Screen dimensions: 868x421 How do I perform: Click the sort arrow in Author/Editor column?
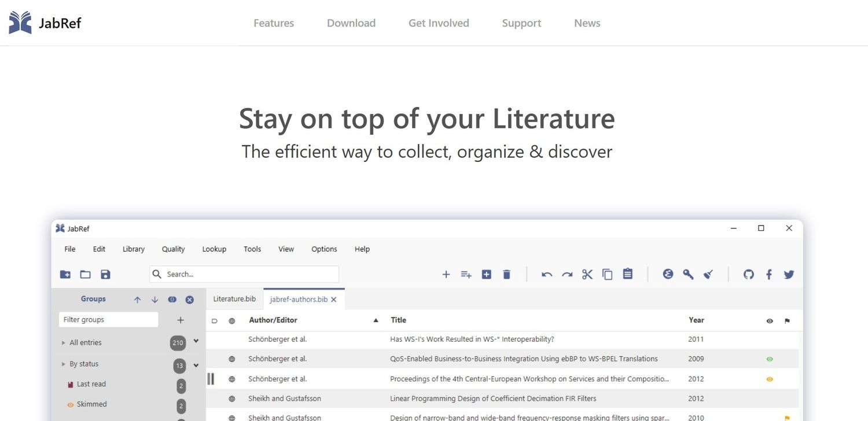tap(376, 320)
